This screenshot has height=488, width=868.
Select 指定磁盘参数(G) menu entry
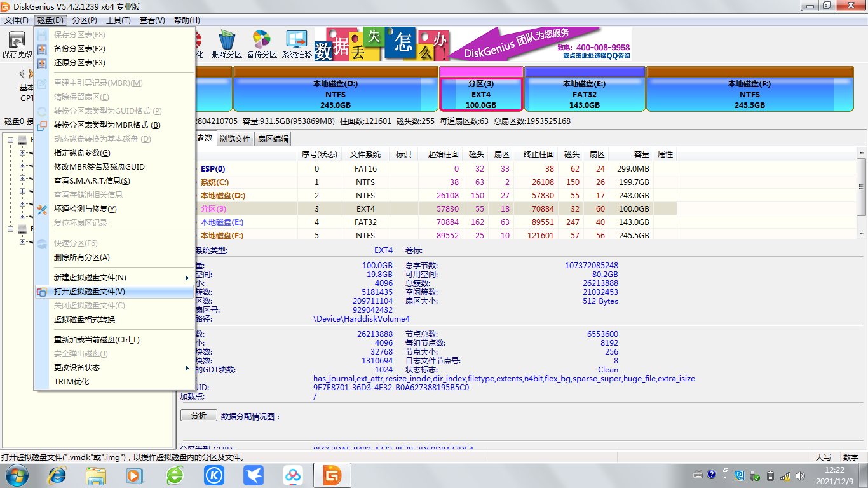click(x=114, y=153)
